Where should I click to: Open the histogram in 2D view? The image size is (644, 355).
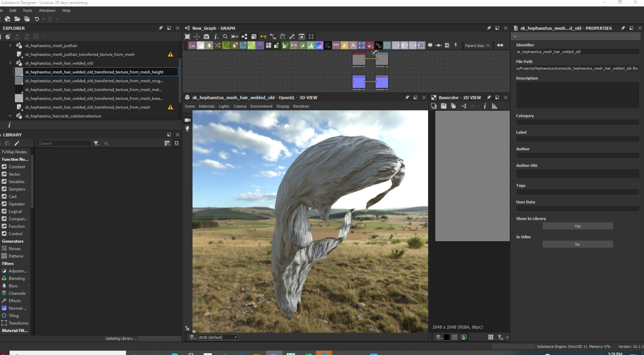tap(494, 106)
